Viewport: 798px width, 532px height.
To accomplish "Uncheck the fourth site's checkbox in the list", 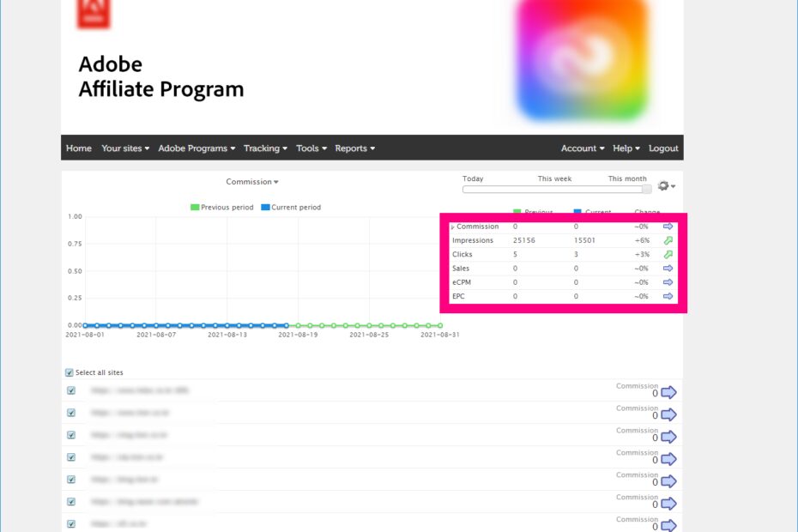I will pyautogui.click(x=71, y=457).
